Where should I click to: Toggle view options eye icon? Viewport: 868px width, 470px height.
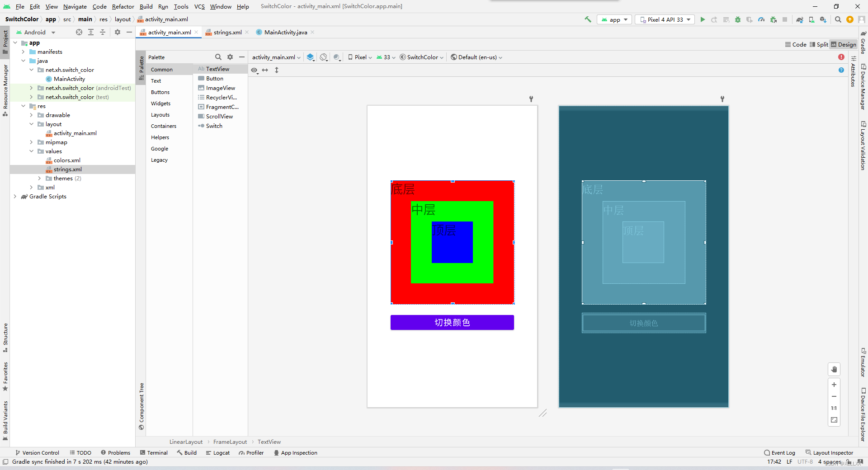coord(255,70)
